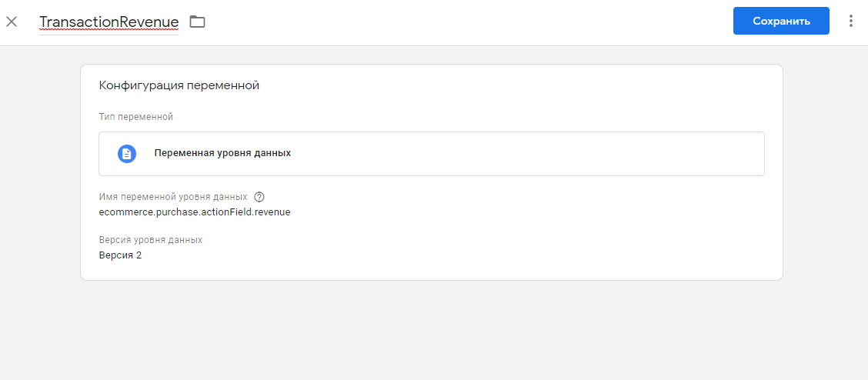Image resolution: width=868 pixels, height=380 pixels.
Task: Click the Имя переменной уровня данных label
Action: [173, 197]
